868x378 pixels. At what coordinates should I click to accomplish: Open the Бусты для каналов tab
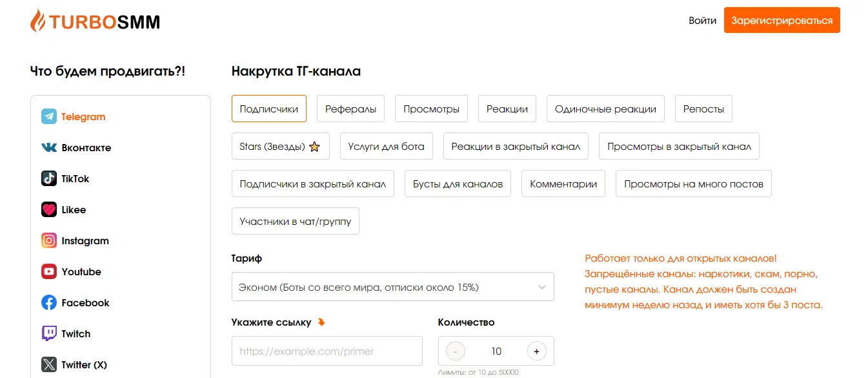pyautogui.click(x=458, y=184)
